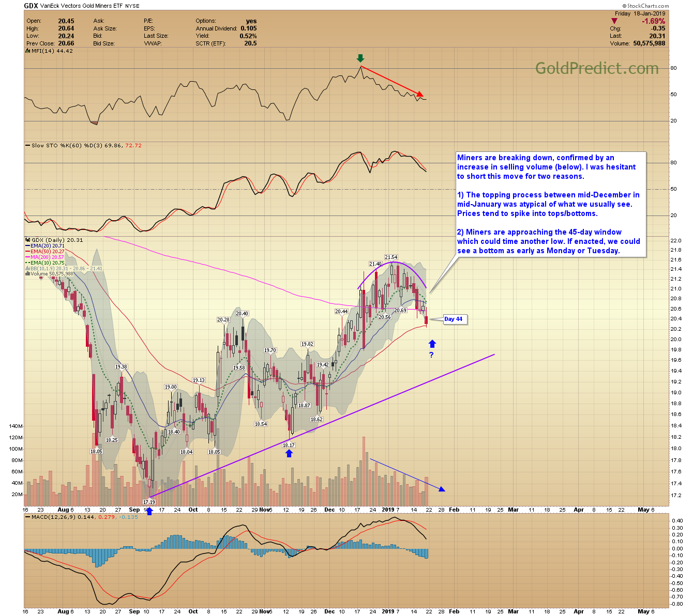
Task: Click the Open value 20.45
Action: [66, 21]
